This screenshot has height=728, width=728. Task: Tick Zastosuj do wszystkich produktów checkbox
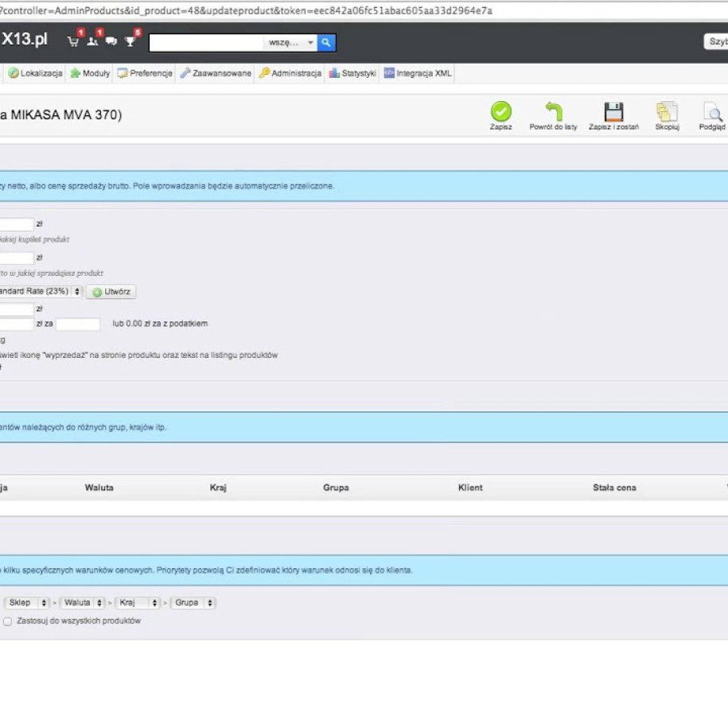[x=7, y=621]
